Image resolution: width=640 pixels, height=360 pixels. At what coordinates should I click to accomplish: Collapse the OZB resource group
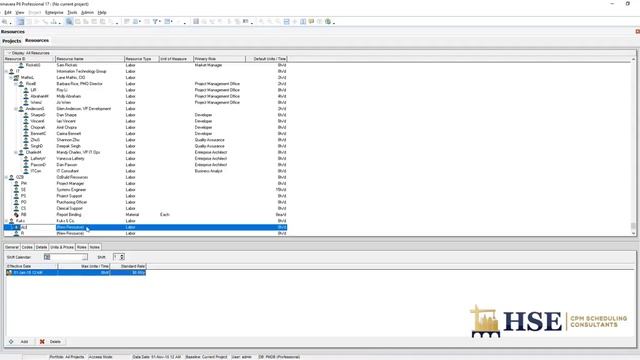click(x=6, y=178)
